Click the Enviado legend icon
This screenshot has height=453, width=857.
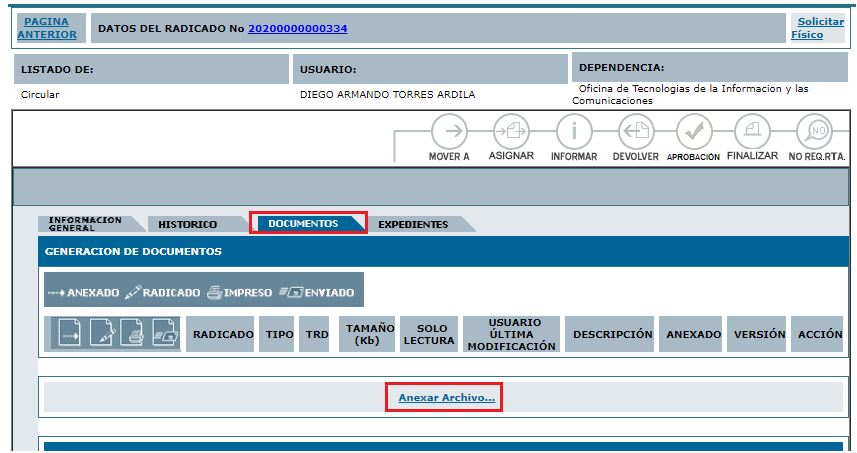[290, 293]
